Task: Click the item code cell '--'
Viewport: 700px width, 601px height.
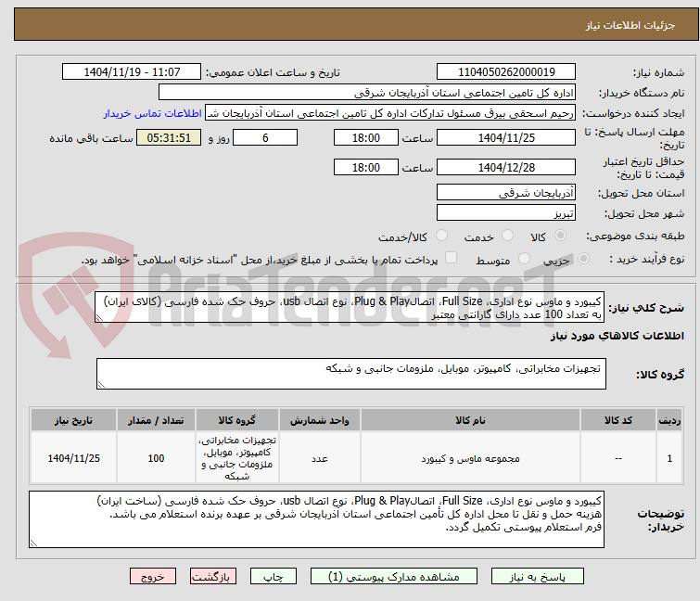Action: [618, 458]
